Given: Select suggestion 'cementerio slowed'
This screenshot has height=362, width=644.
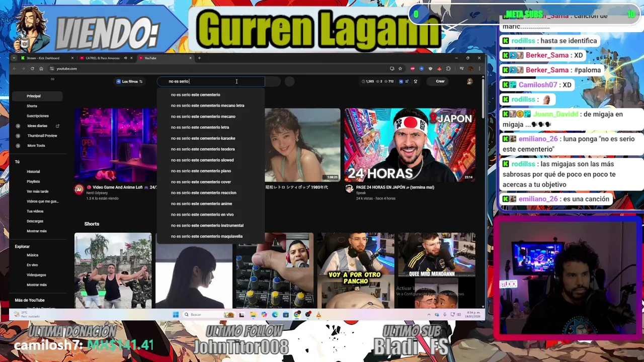Looking at the screenshot, I should [211, 160].
